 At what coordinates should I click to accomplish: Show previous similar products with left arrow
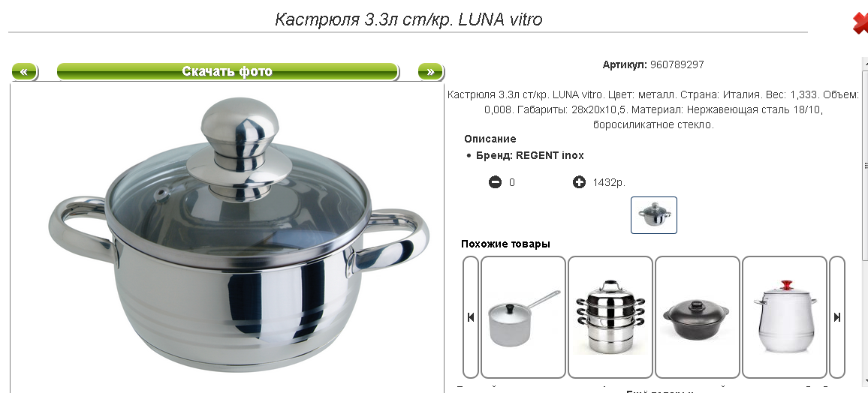[x=471, y=317]
